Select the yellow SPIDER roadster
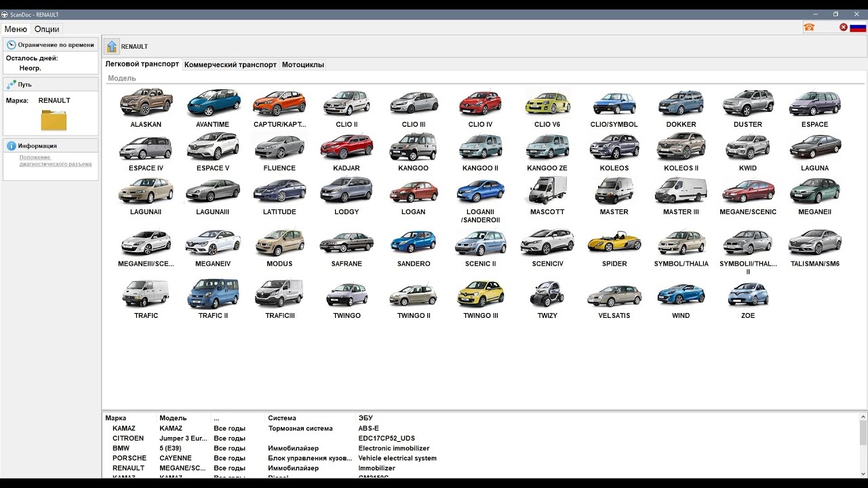The height and width of the screenshot is (488, 868). point(614,242)
